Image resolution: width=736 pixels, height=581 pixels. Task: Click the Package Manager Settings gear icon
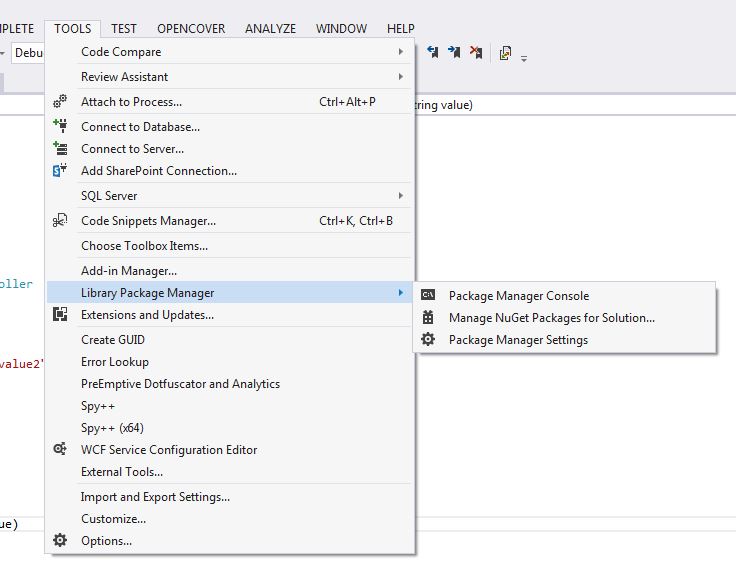pyautogui.click(x=428, y=339)
